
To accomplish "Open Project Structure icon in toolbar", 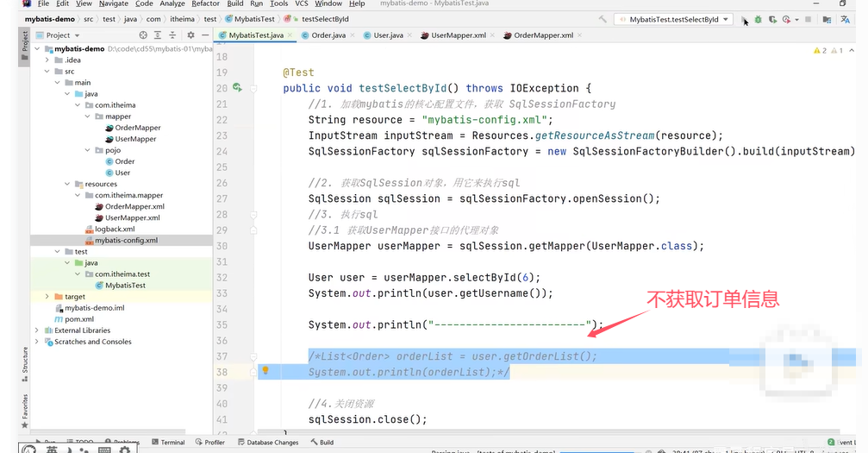I will coord(827,19).
